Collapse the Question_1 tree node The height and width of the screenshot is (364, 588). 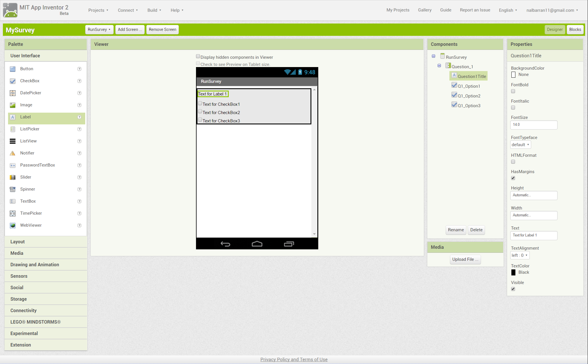439,66
